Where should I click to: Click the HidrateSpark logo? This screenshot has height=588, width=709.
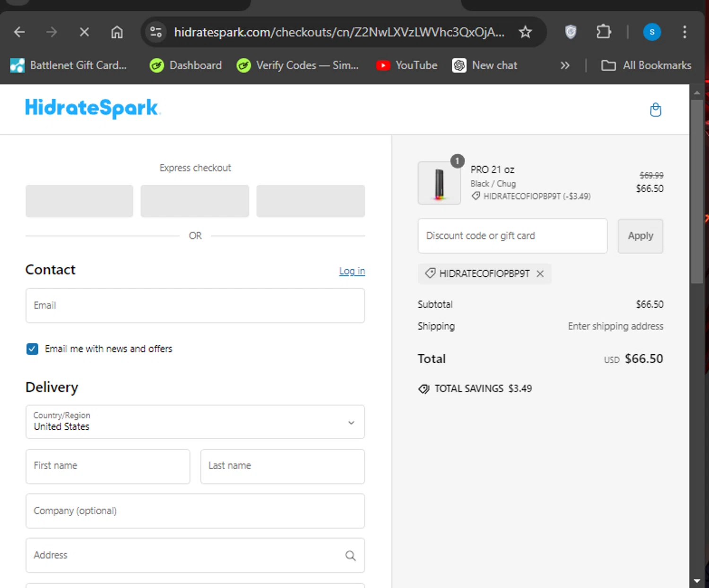pyautogui.click(x=93, y=108)
